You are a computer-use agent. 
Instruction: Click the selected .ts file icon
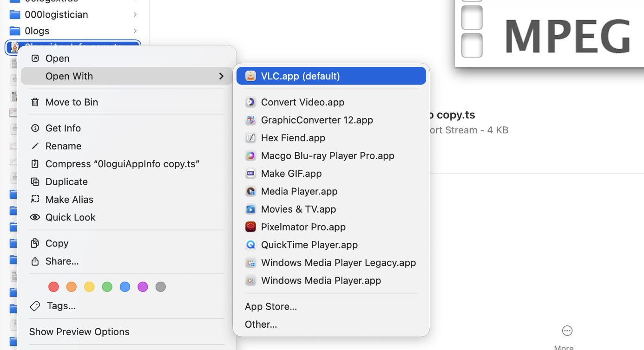[14, 47]
